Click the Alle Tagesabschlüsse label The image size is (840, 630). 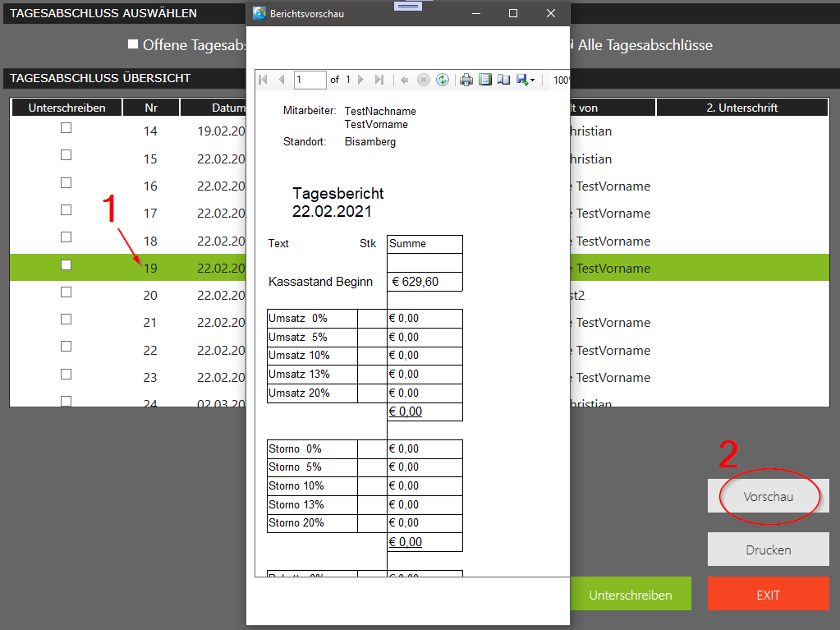pyautogui.click(x=645, y=45)
